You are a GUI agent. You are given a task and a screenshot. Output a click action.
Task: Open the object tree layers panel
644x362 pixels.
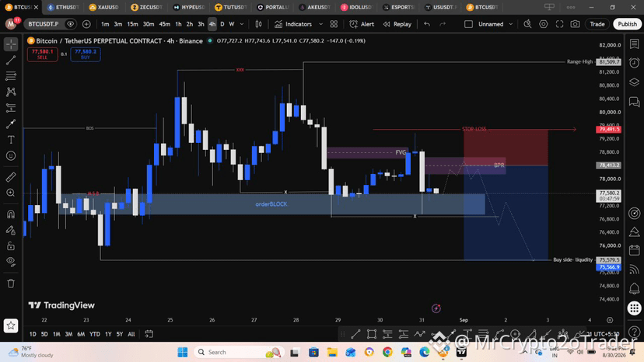[635, 82]
